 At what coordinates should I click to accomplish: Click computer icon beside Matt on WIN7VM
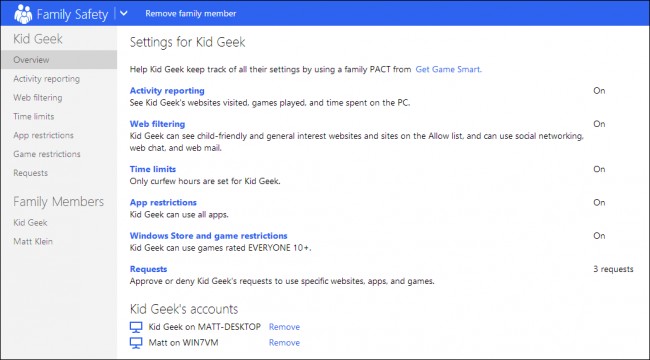(136, 343)
